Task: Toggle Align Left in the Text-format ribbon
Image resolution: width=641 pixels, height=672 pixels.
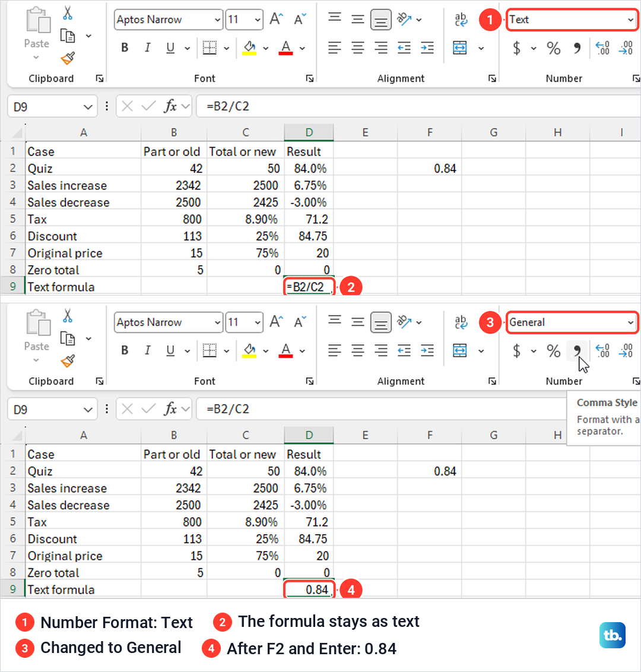Action: pos(335,47)
